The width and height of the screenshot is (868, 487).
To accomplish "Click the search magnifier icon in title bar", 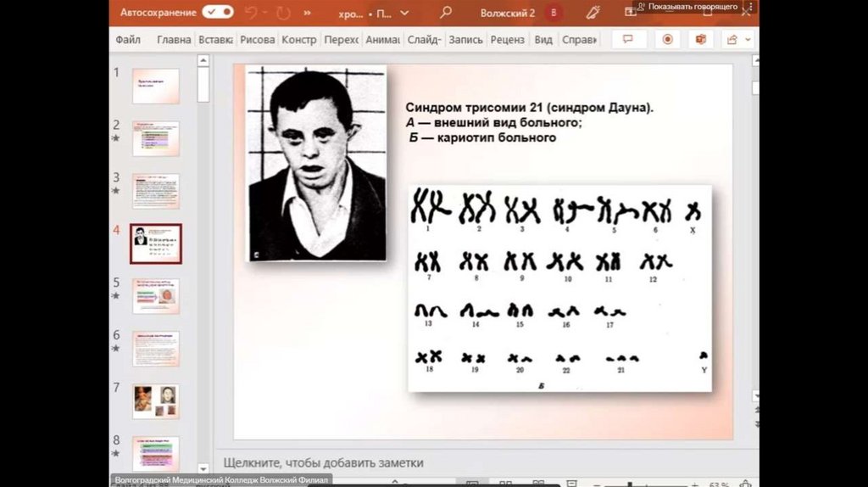I will [x=446, y=13].
